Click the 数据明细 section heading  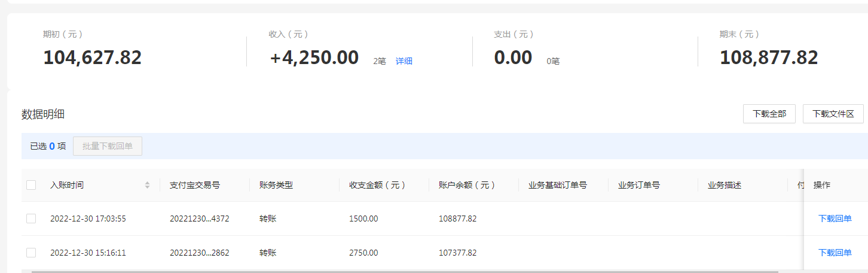[43, 114]
